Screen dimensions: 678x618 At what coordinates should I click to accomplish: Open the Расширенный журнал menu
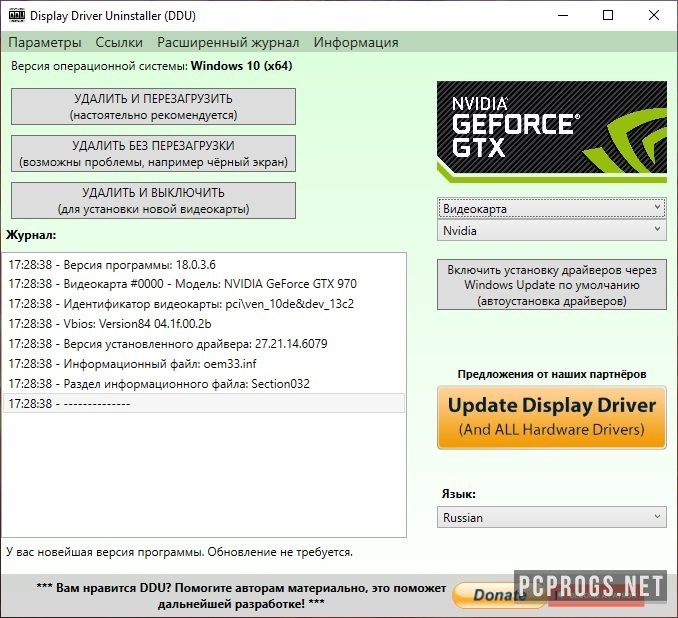[228, 42]
